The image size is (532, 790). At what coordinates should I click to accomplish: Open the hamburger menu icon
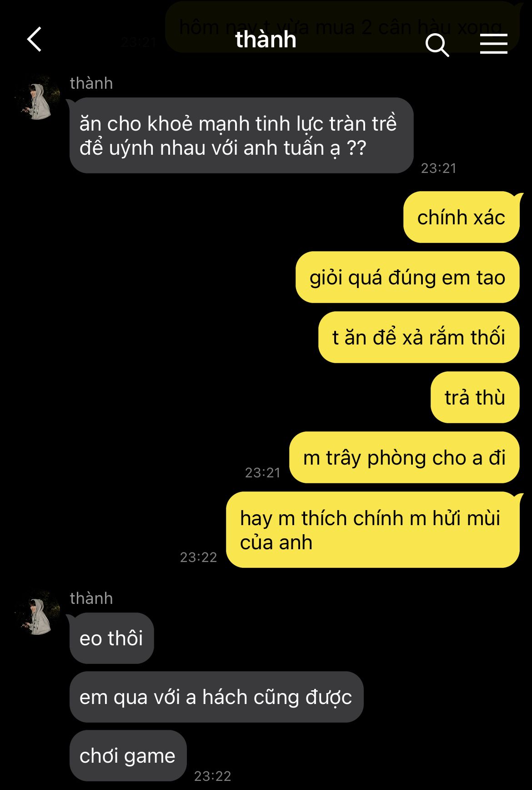[x=494, y=44]
